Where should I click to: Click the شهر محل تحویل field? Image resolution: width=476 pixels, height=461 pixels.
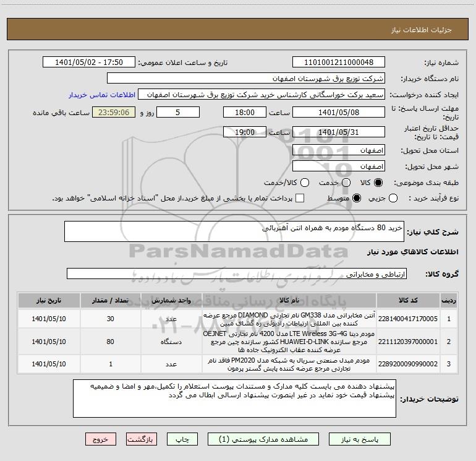[339, 166]
